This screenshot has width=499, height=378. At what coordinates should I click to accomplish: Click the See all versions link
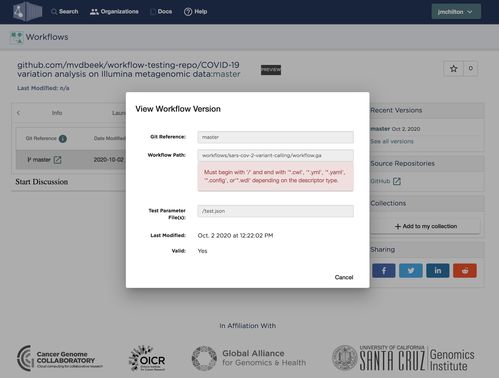point(392,141)
